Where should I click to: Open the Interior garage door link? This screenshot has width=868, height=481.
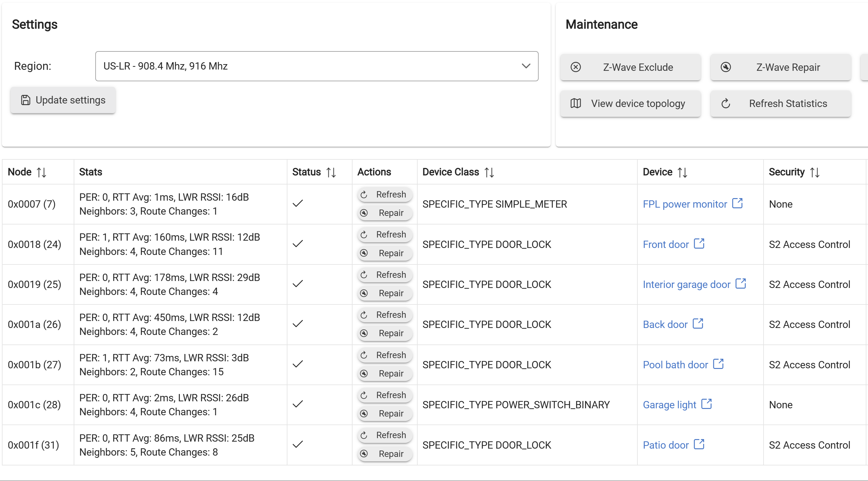[686, 284]
